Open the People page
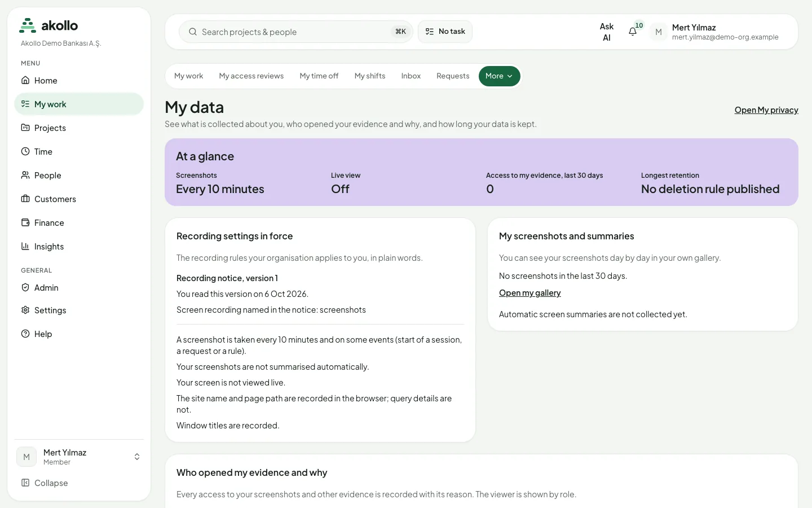This screenshot has width=812, height=508. coord(79,176)
